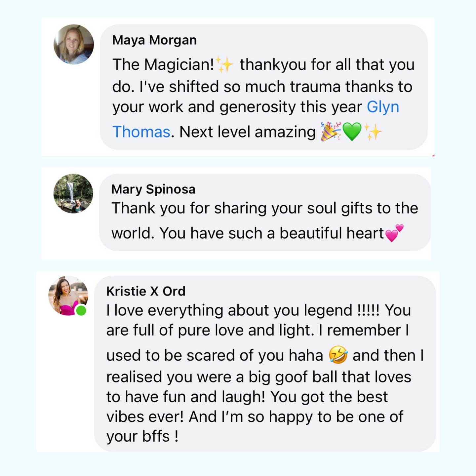This screenshot has height=476, width=476.
Task: Click the green heart emoji
Action: (x=352, y=132)
